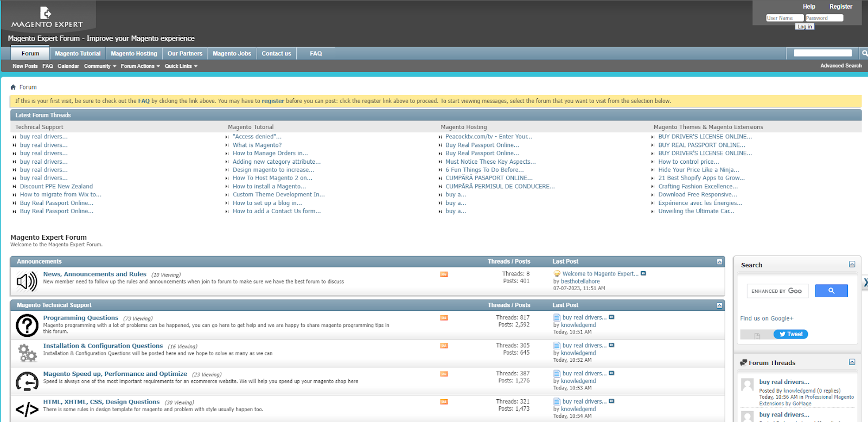Click the user avatar beside first forum thread
This screenshot has height=422, width=868.
(x=748, y=385)
